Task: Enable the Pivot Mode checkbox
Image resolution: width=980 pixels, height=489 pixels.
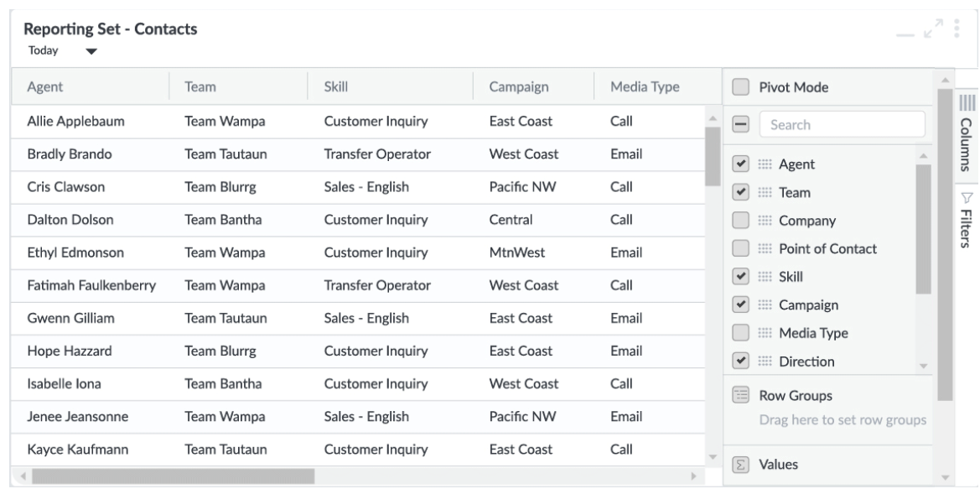Action: coord(740,87)
